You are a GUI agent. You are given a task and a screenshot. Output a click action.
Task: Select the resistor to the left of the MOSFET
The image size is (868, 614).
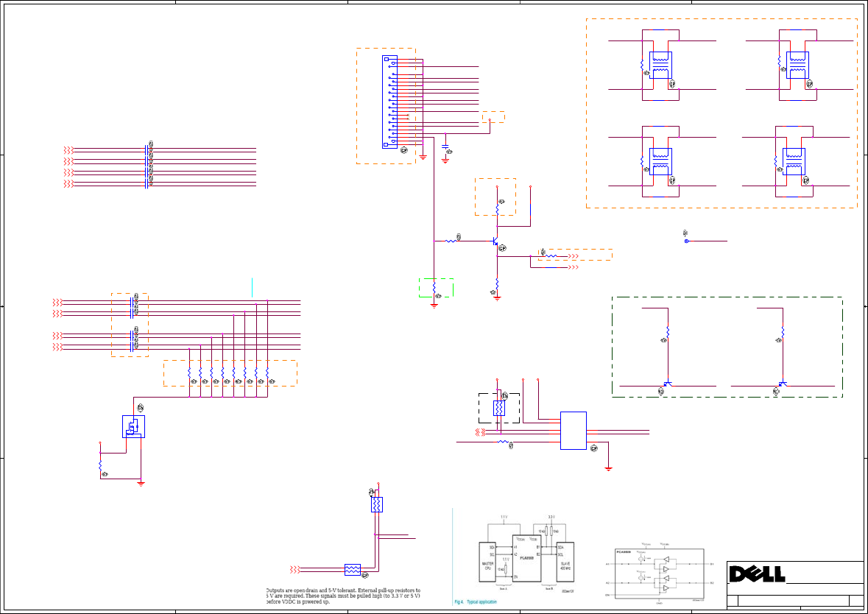point(100,465)
